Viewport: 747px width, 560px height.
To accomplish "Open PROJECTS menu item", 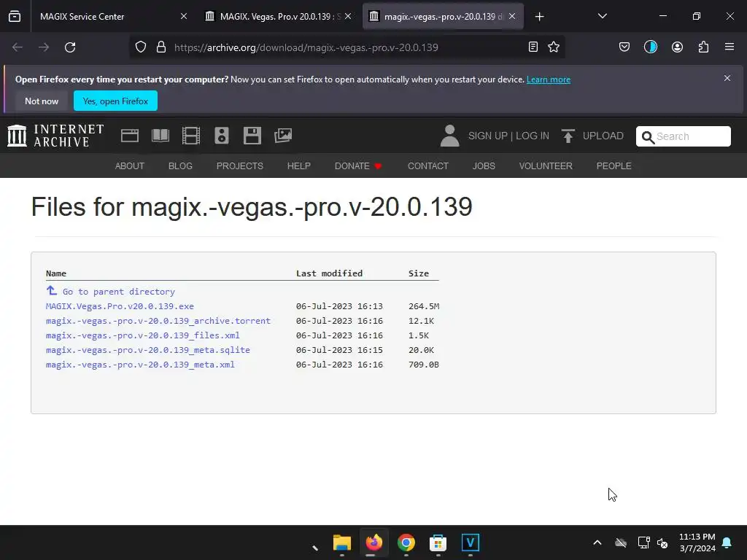I will coord(239,166).
